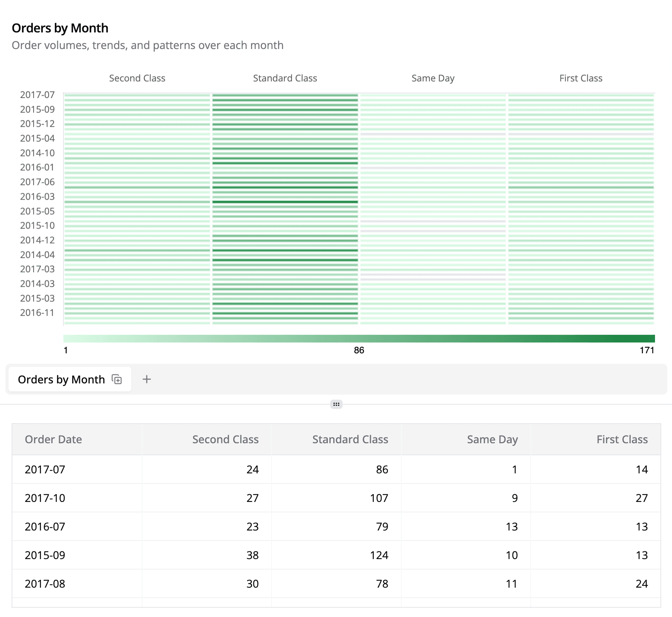Add a new tab with the plus icon
Image resolution: width=672 pixels, height=617 pixels.
(147, 380)
